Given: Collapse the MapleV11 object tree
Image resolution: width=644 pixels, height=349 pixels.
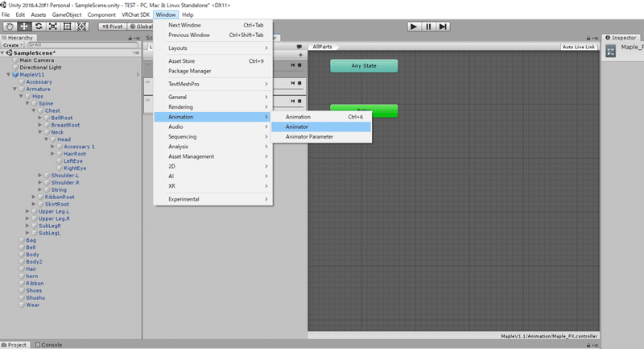Looking at the screenshot, I should click(9, 75).
